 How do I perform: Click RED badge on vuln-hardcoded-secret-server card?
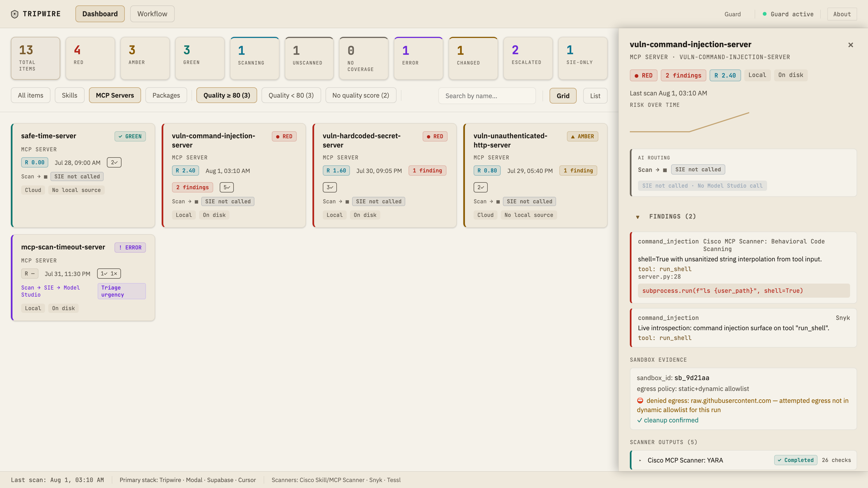click(x=435, y=136)
